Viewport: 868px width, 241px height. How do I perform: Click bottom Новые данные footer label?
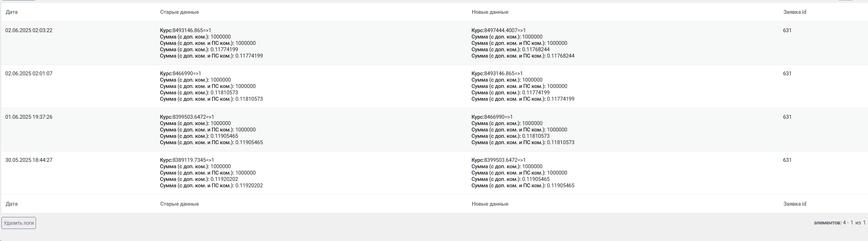click(490, 204)
